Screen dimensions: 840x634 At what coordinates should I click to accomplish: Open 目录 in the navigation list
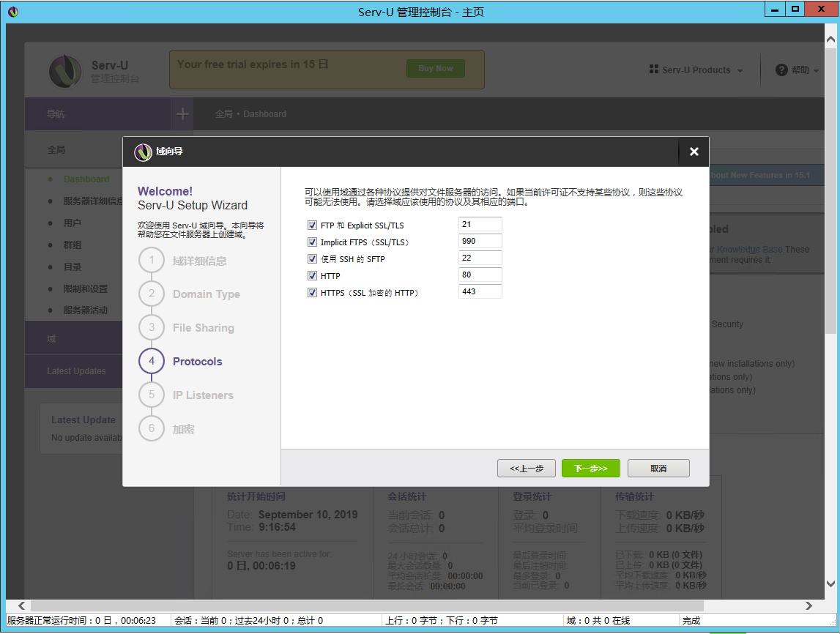(x=73, y=266)
